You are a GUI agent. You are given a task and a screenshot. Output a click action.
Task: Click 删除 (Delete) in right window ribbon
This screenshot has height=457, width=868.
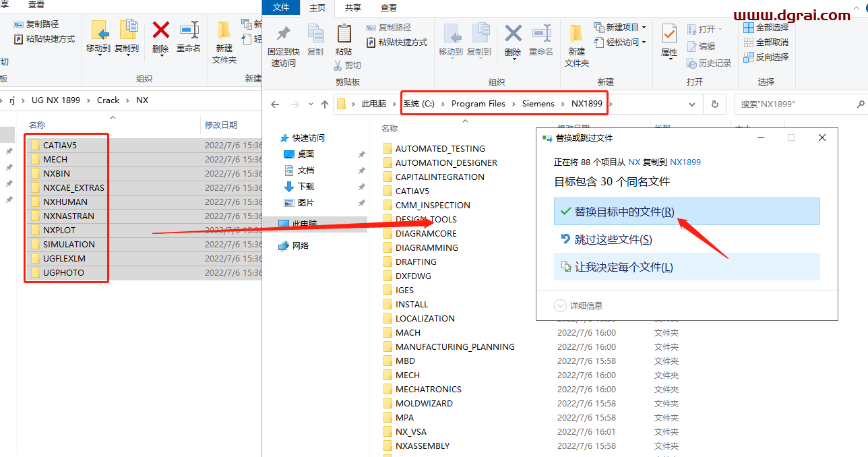(x=513, y=40)
